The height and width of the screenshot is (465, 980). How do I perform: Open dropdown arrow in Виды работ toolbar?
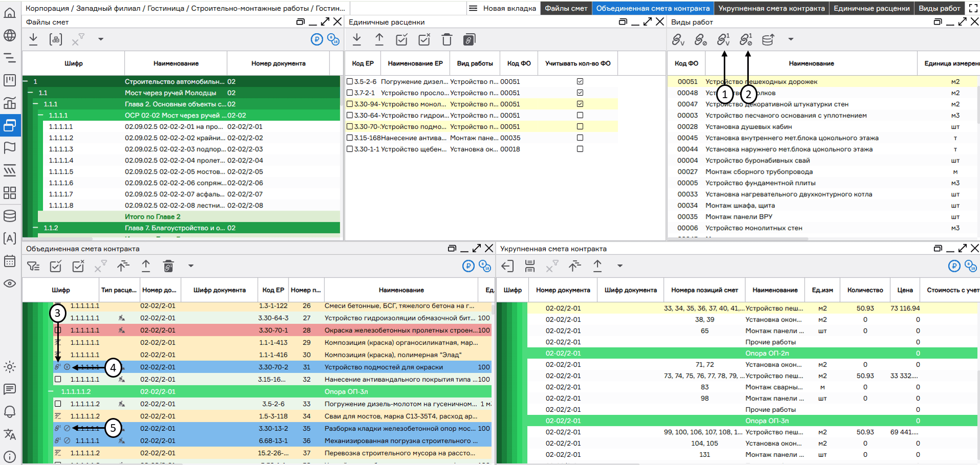tap(790, 39)
